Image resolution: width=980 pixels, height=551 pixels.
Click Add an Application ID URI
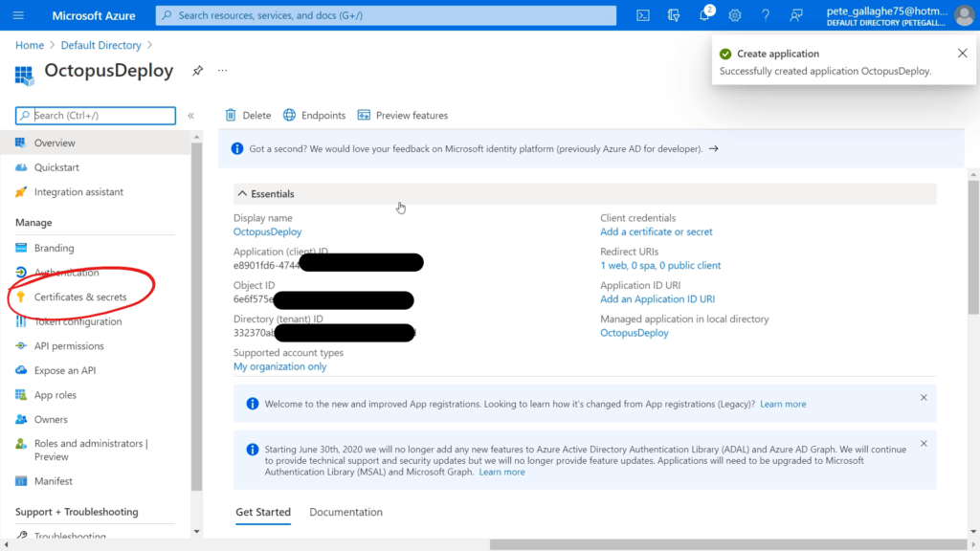657,299
